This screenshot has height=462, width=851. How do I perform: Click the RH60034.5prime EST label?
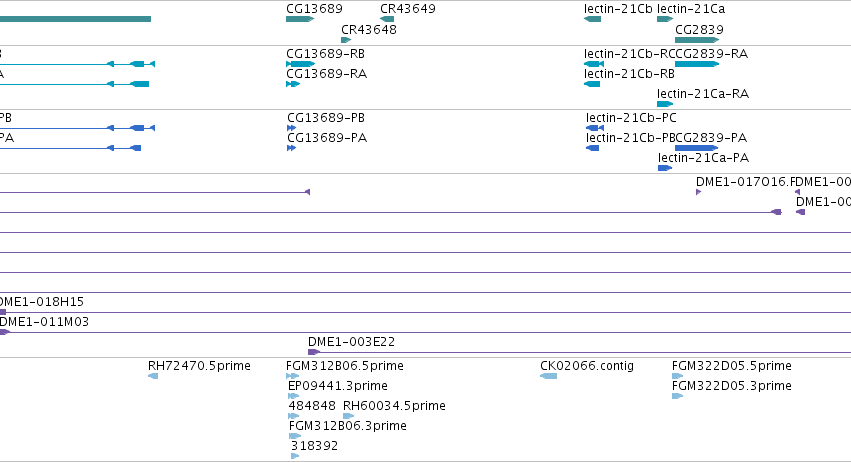394,406
